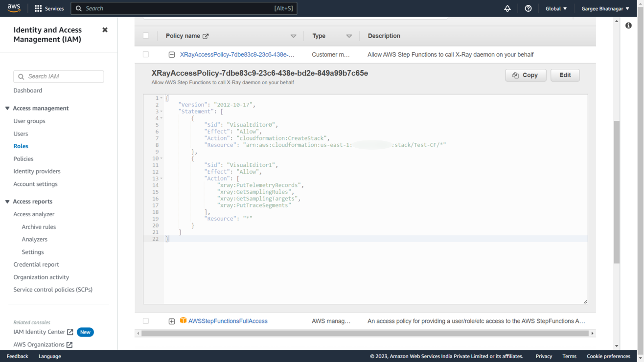Open the notifications bell icon
Image resolution: width=644 pixels, height=362 pixels.
click(507, 8)
